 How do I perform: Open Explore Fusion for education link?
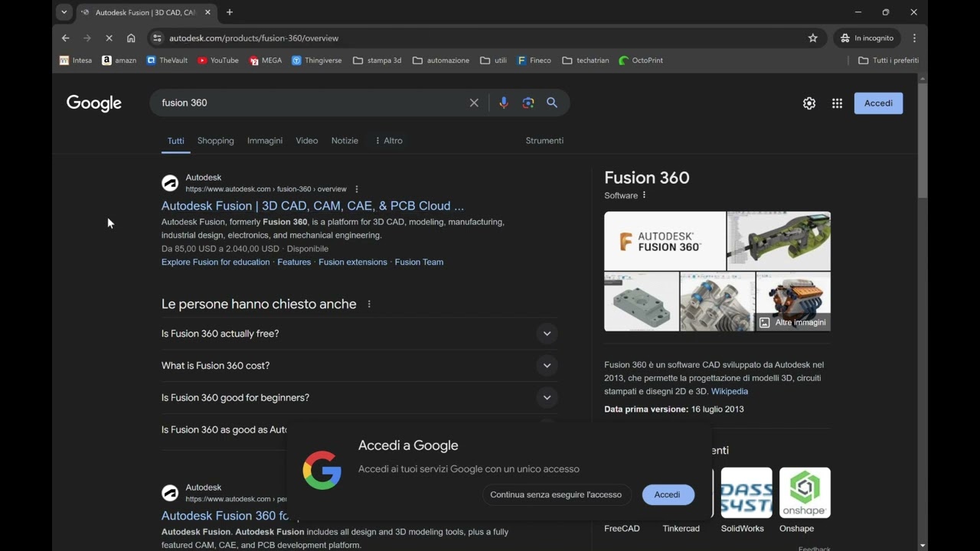click(215, 262)
